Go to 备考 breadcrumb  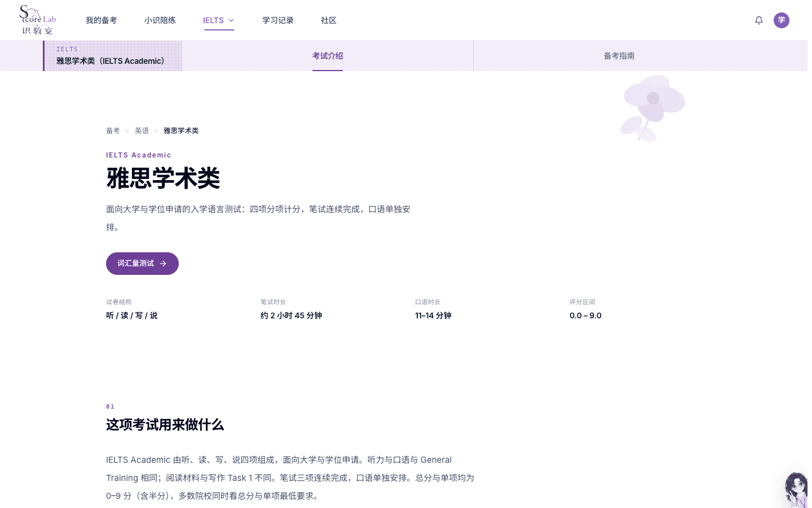113,131
